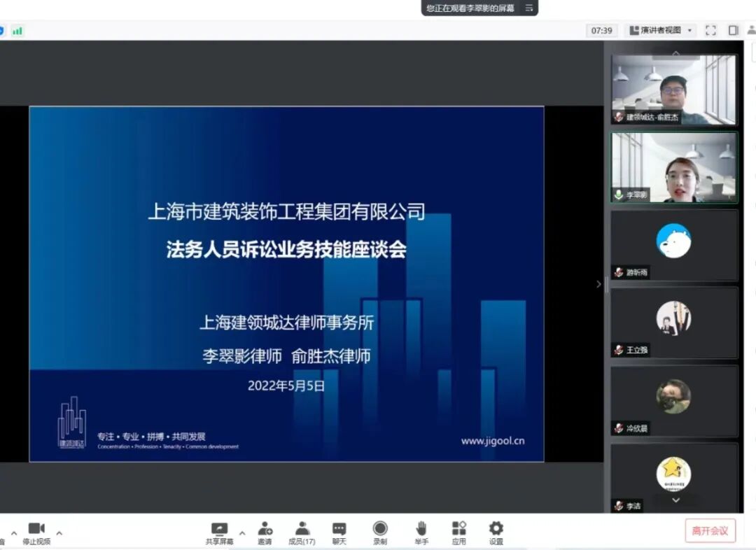Click the green network signal icon
Image resolution: width=756 pixels, height=550 pixels.
pos(17,31)
